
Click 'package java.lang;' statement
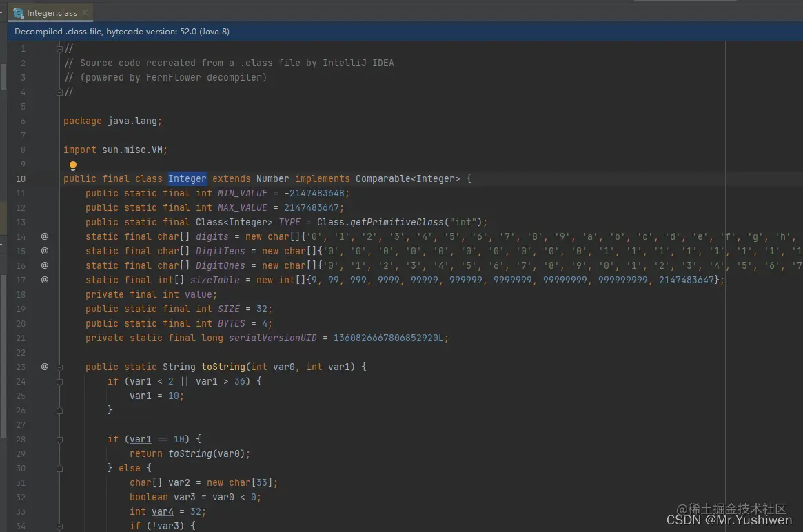tap(112, 121)
